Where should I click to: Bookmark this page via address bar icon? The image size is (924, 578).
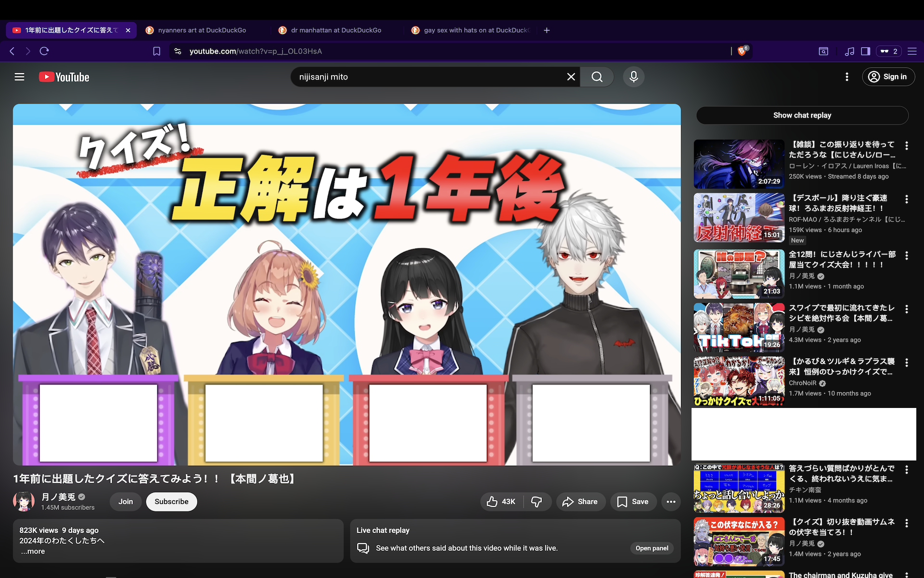click(x=156, y=51)
